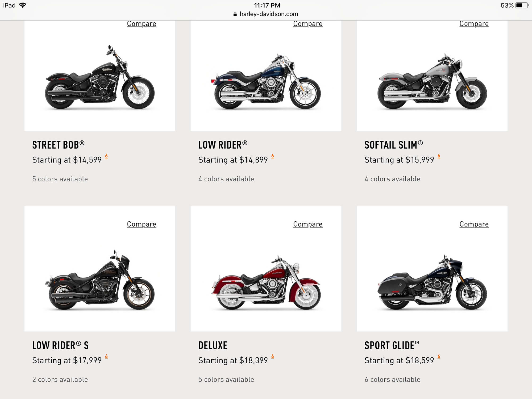The width and height of the screenshot is (532, 399).
Task: Open the Street Bob motorcycle image
Action: click(100, 78)
